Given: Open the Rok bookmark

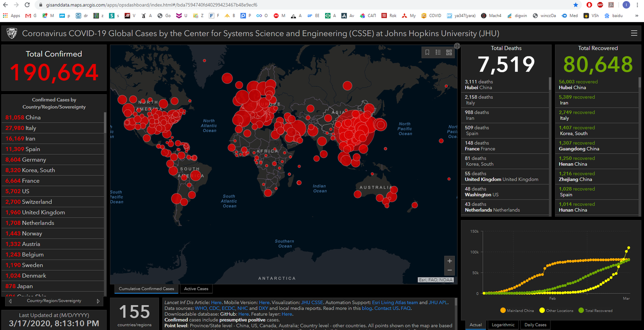Looking at the screenshot, I should (x=389, y=16).
